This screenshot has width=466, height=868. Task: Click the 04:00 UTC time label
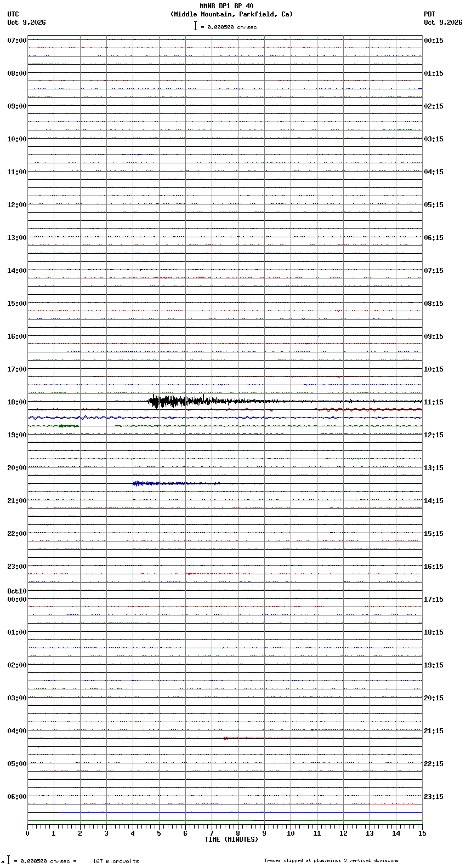click(x=17, y=731)
